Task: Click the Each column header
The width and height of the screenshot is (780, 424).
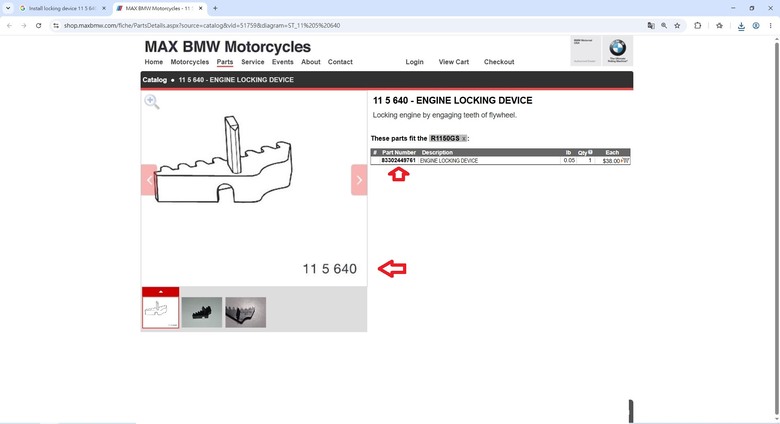Action: 612,152
